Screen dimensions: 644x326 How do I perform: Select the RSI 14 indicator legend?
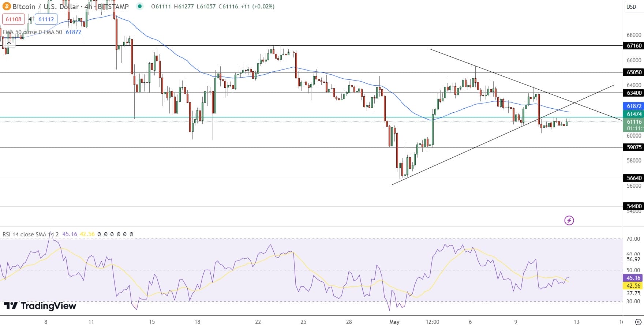[31, 234]
